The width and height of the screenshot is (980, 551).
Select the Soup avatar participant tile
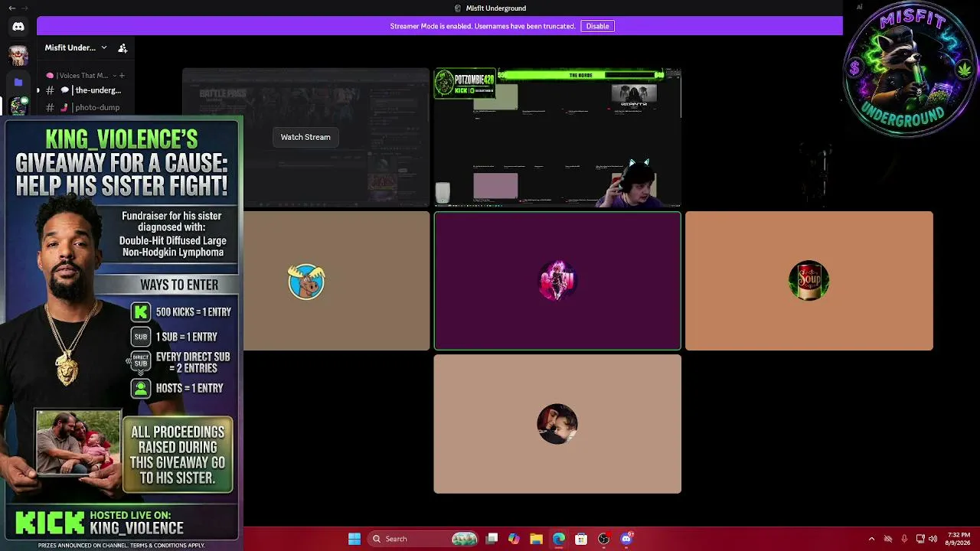[x=809, y=281]
